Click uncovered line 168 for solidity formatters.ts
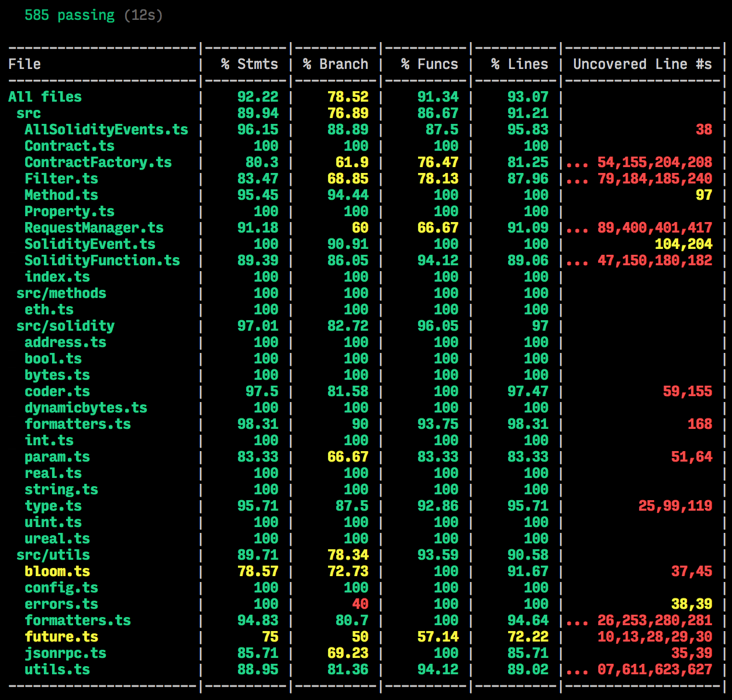The height and width of the screenshot is (700, 732). point(700,424)
